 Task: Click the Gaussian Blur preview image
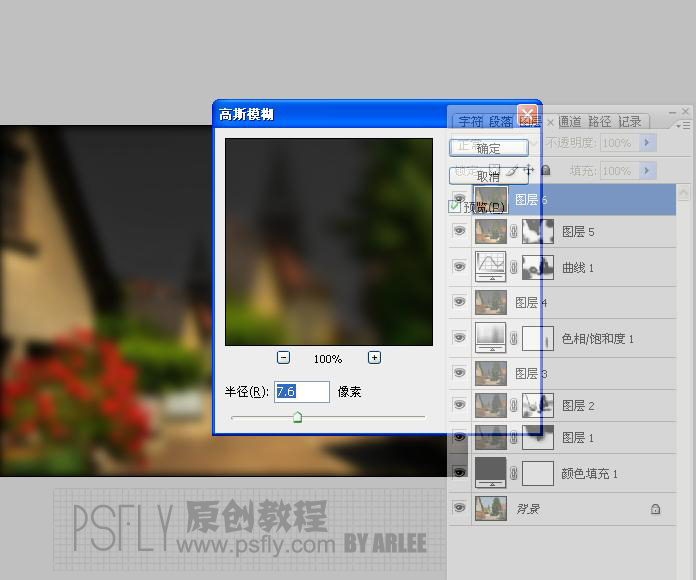pyautogui.click(x=329, y=242)
